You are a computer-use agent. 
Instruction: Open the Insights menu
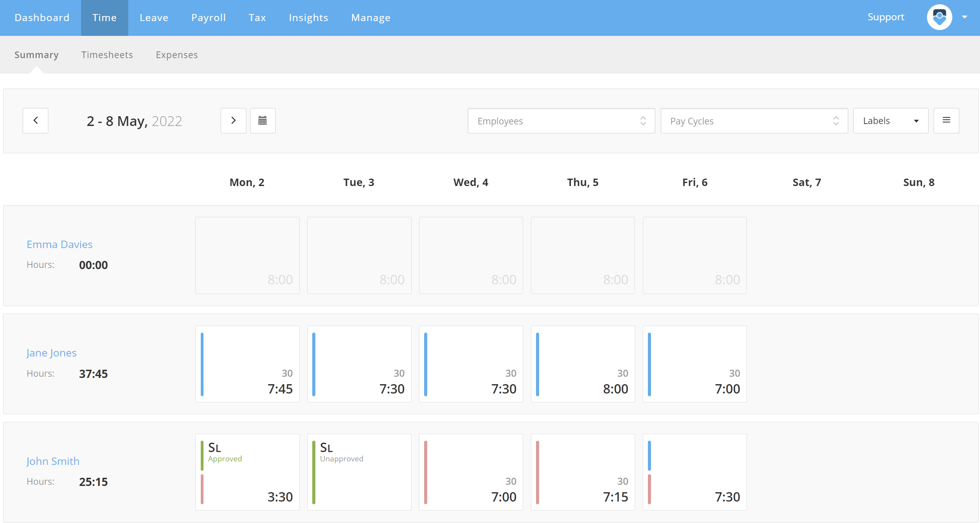[308, 18]
